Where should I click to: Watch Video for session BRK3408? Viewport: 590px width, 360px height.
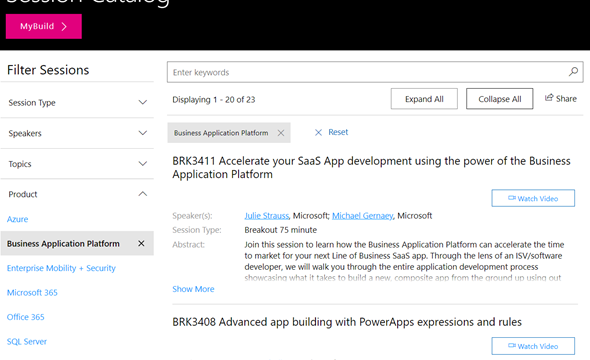[533, 346]
